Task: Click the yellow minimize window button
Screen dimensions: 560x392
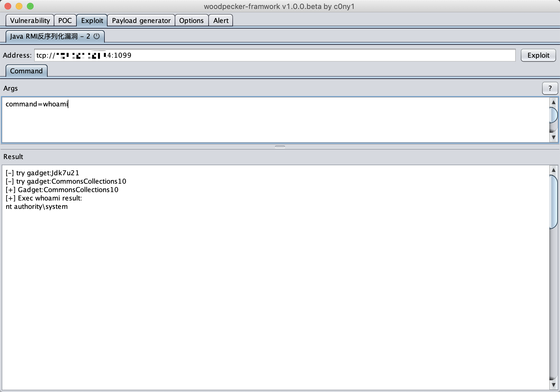Action: (x=19, y=6)
